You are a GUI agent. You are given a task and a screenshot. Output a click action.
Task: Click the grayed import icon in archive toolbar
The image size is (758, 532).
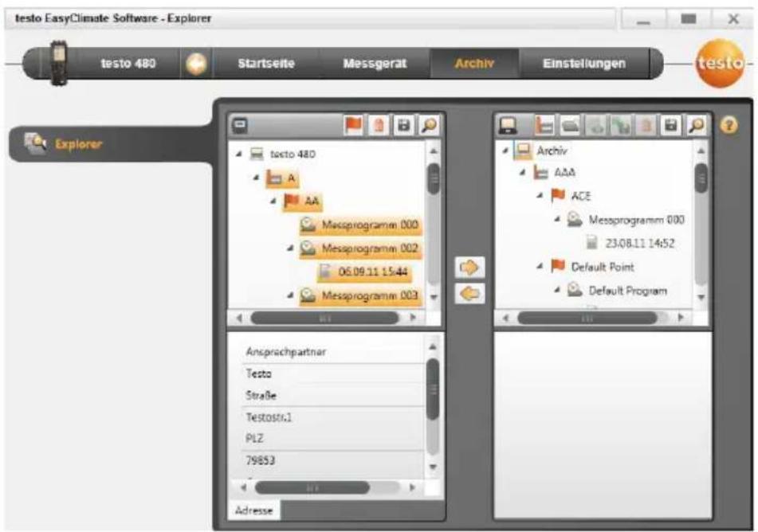(595, 126)
